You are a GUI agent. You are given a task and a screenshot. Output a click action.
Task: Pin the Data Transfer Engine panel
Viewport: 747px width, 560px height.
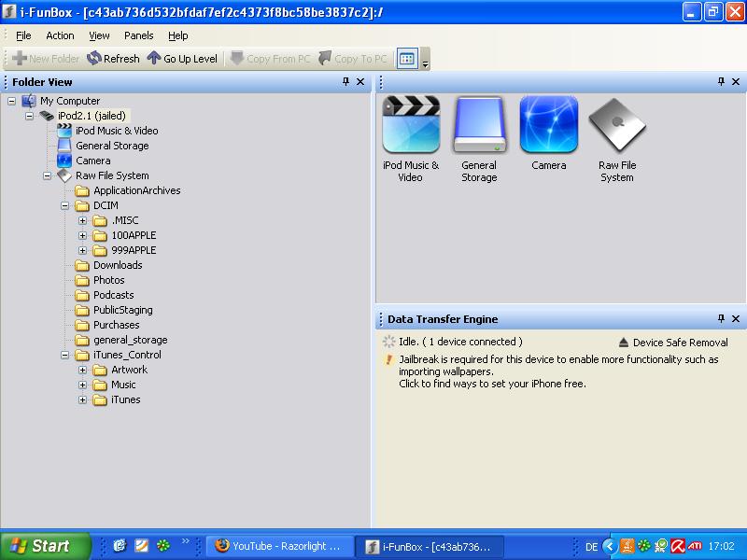click(x=721, y=318)
